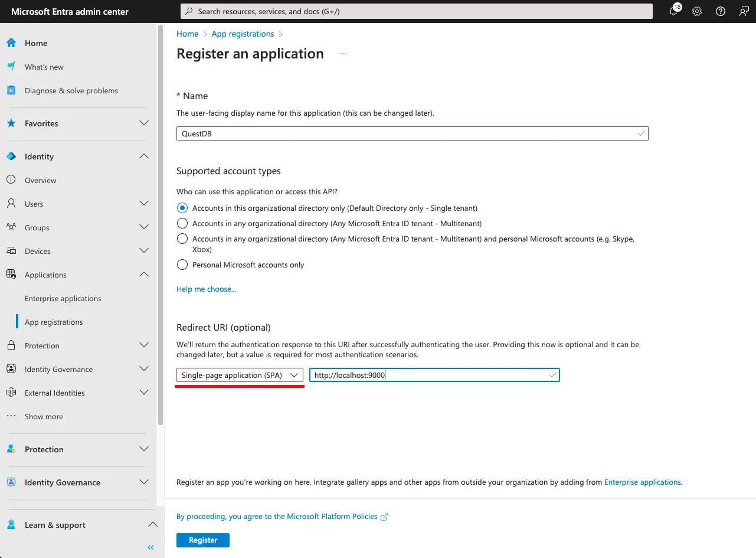The height and width of the screenshot is (558, 756).
Task: Click the Diagnose & solve problems icon
Action: [11, 90]
